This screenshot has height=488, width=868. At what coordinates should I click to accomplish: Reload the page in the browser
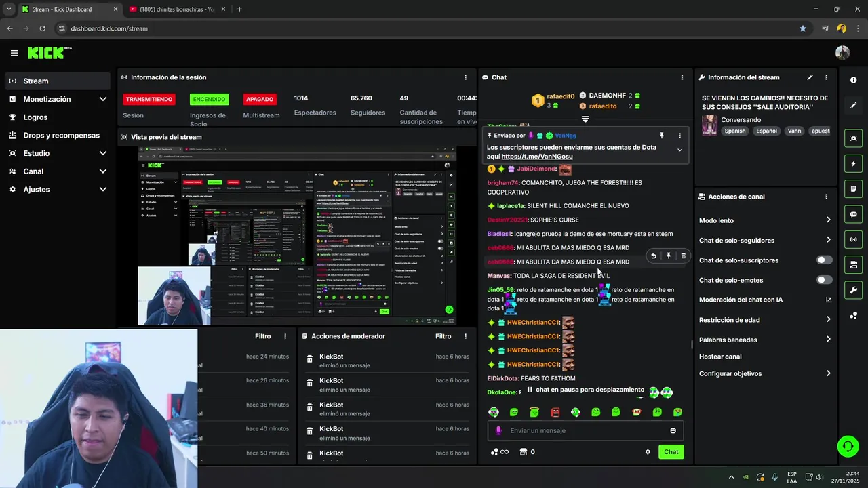click(x=42, y=28)
